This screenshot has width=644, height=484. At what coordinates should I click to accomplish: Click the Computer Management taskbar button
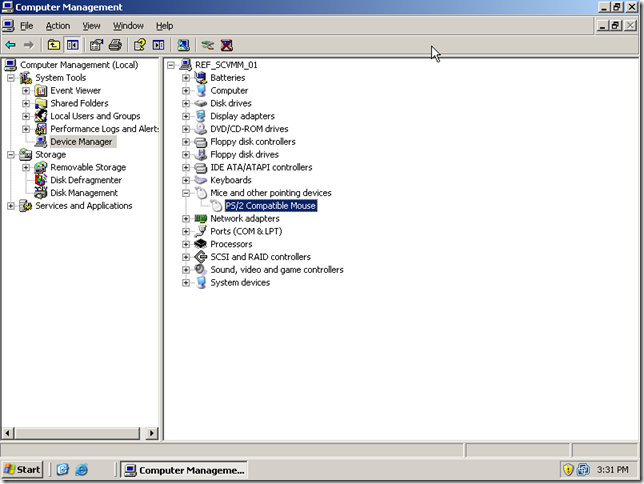184,470
